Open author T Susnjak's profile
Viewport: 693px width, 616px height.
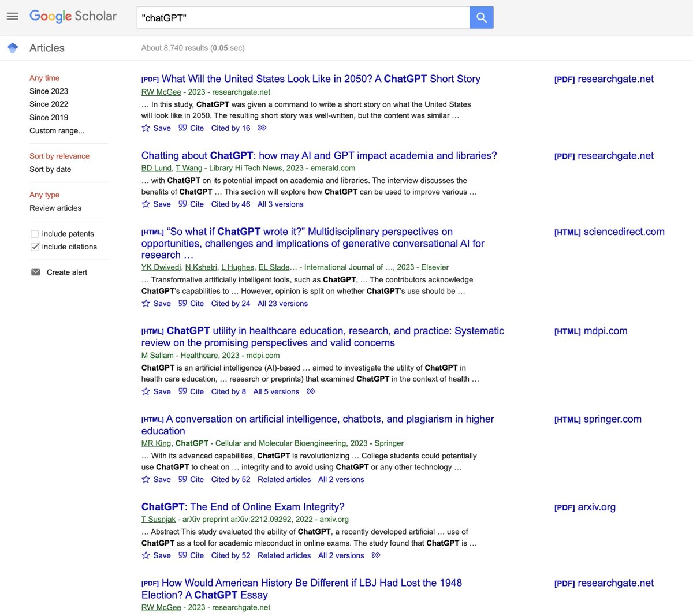(x=159, y=520)
